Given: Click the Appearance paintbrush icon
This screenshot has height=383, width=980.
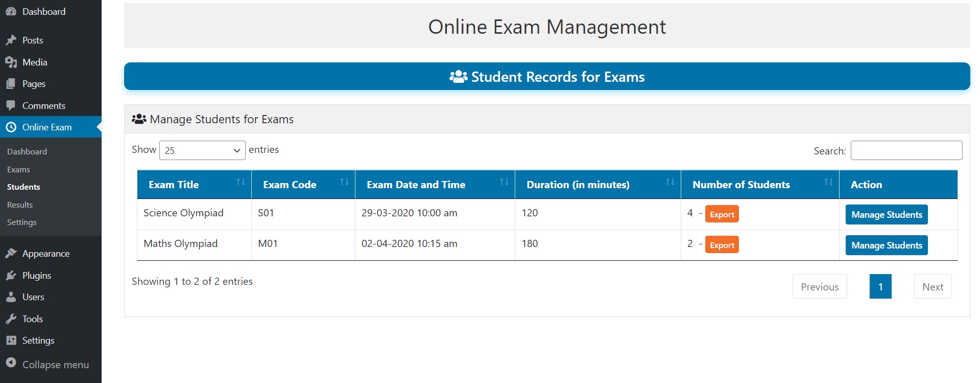Looking at the screenshot, I should tap(11, 253).
